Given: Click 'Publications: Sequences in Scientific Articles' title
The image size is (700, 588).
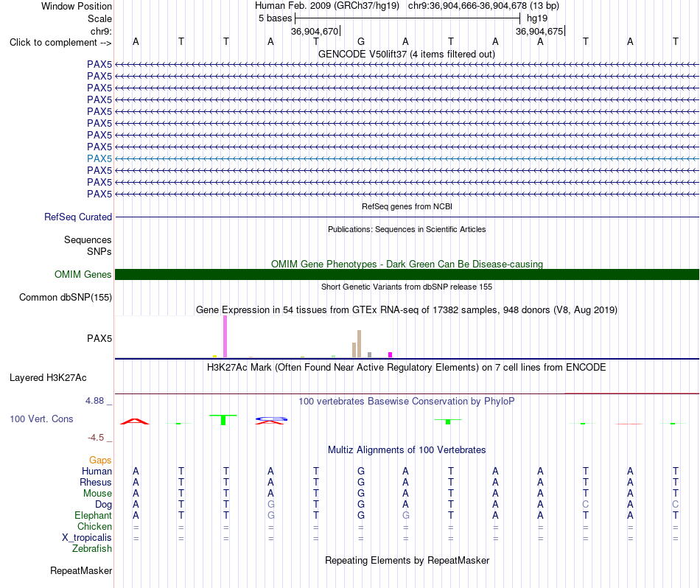Looking at the screenshot, I should tap(407, 229).
